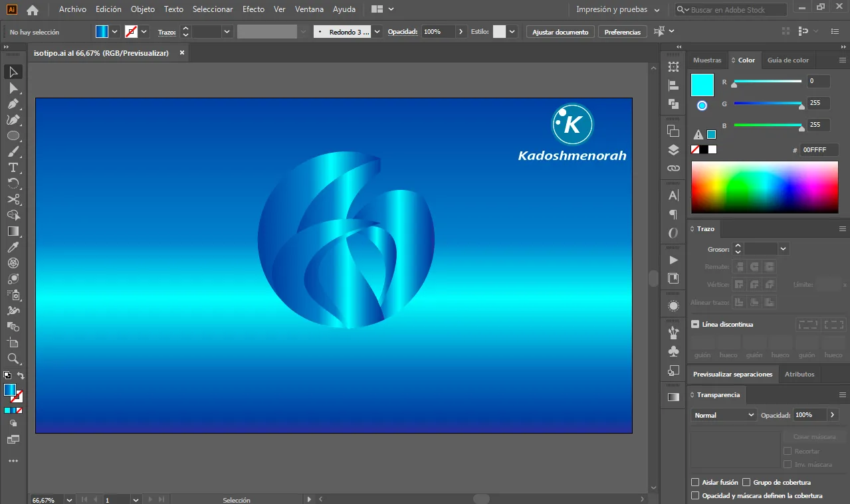
Task: Toggle the Recortar checkbox
Action: pyautogui.click(x=788, y=451)
